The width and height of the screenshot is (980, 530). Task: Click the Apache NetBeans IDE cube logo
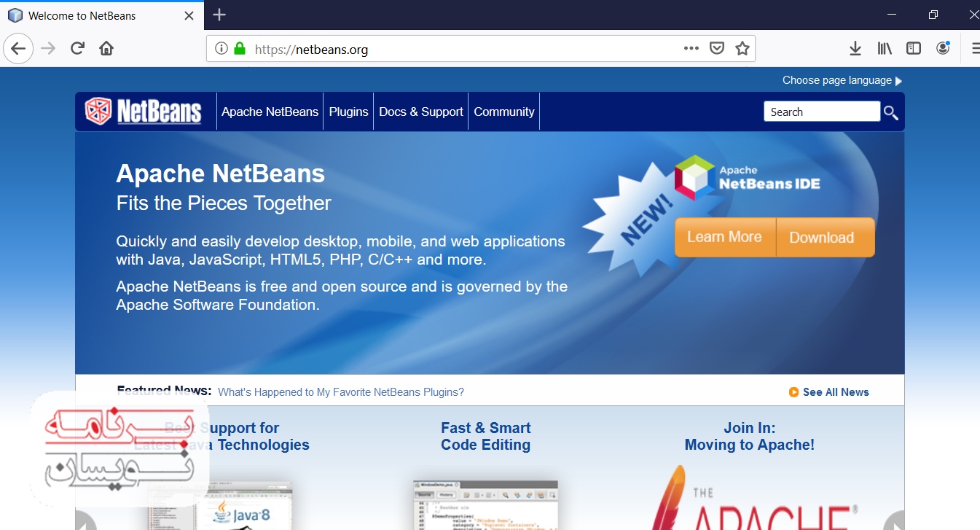click(694, 177)
